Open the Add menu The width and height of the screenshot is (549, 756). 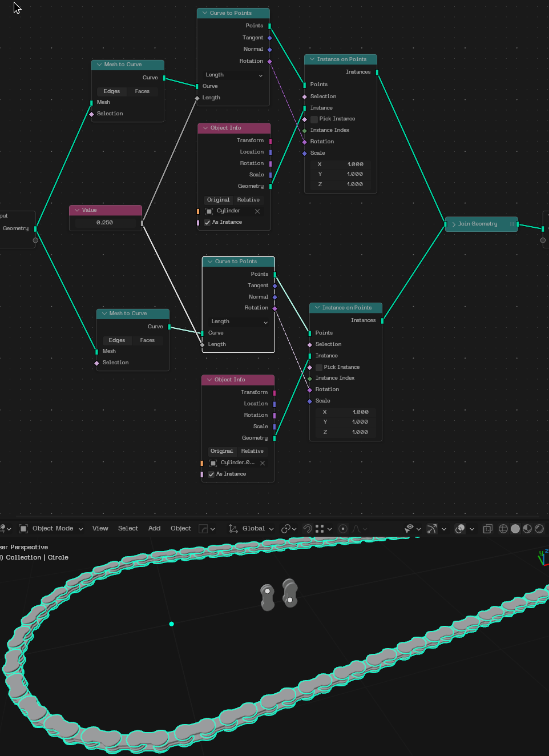pyautogui.click(x=154, y=529)
